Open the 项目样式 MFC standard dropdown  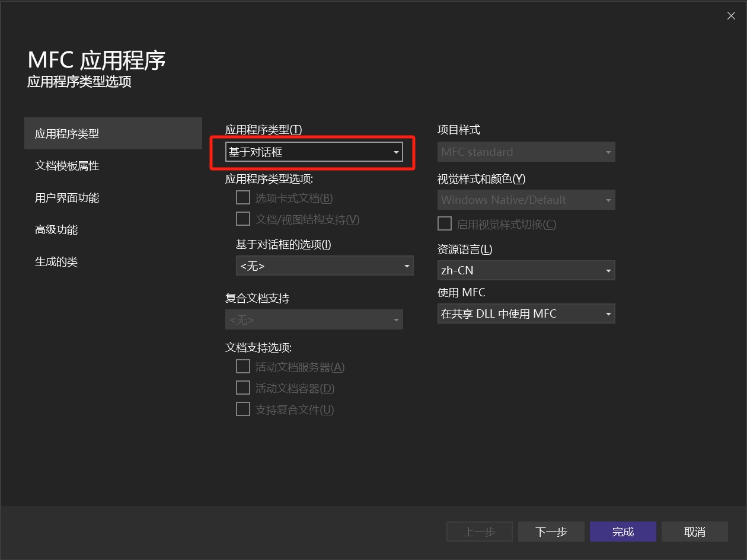[x=526, y=152]
